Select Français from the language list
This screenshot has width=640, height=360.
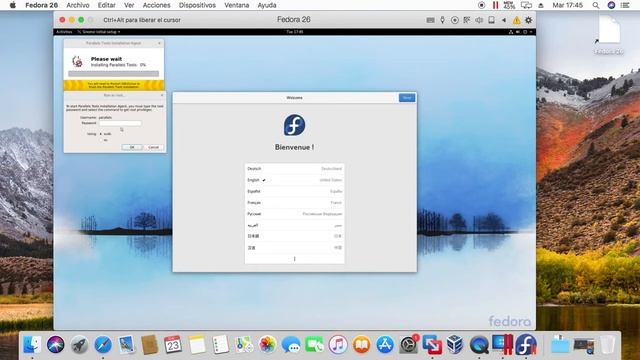[x=294, y=203]
